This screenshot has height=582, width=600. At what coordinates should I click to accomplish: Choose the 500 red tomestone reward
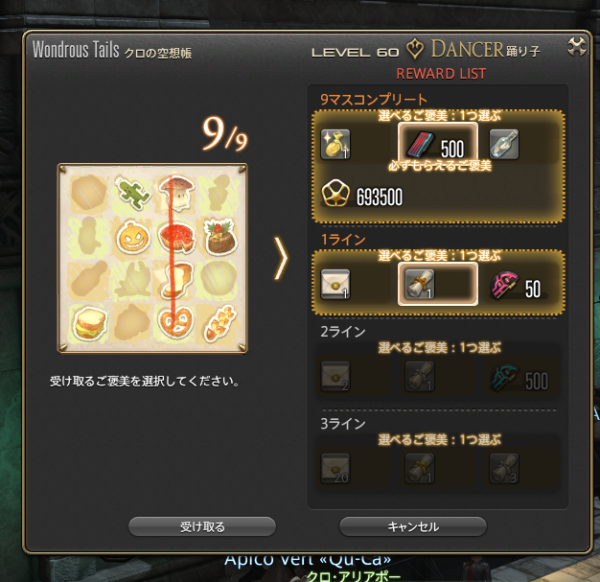438,143
